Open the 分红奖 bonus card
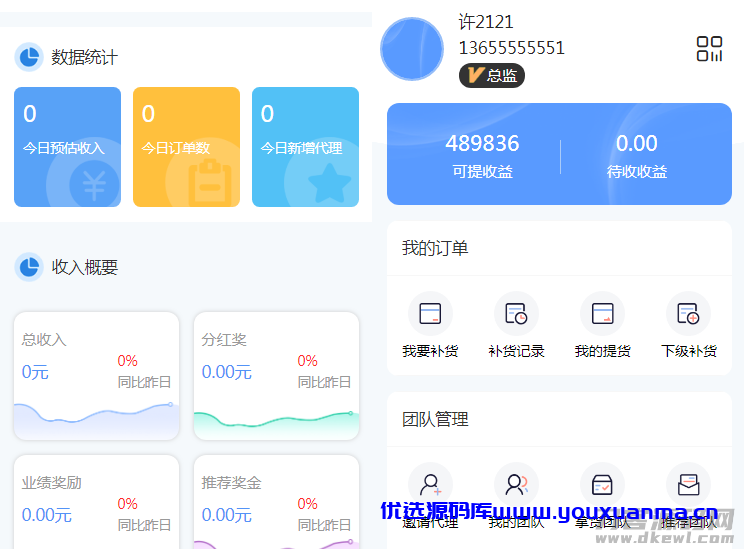 click(276, 376)
